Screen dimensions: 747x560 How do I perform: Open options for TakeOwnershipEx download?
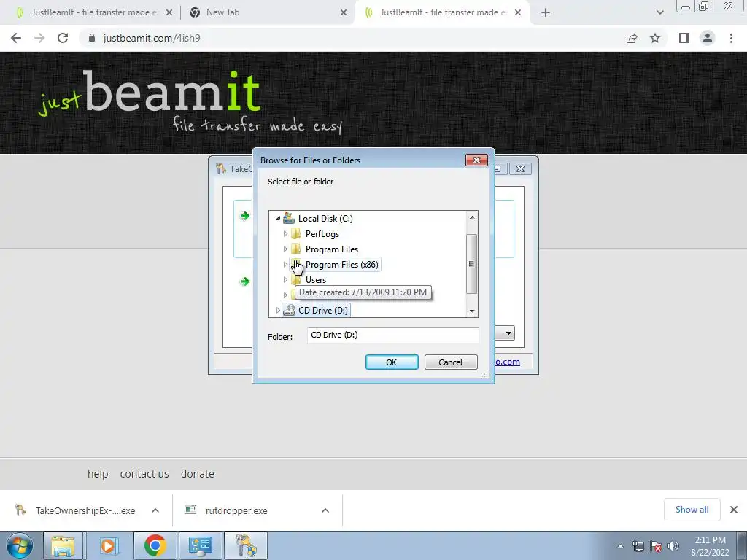(x=155, y=510)
